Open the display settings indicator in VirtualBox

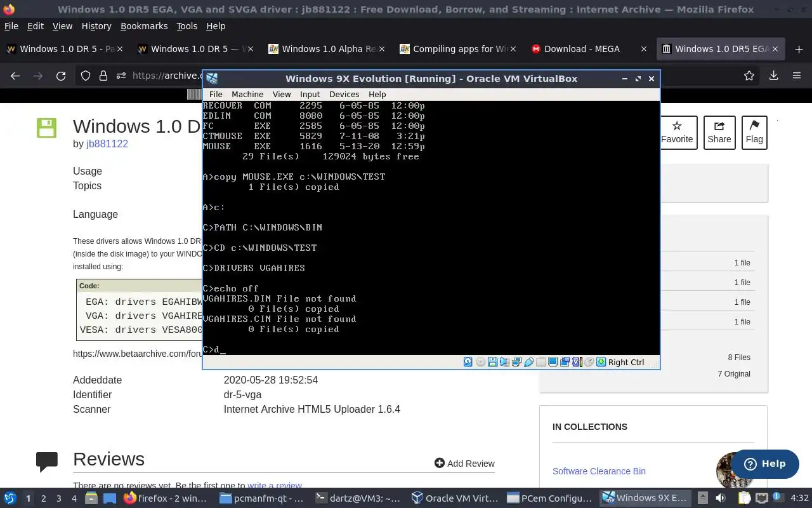coord(553,362)
